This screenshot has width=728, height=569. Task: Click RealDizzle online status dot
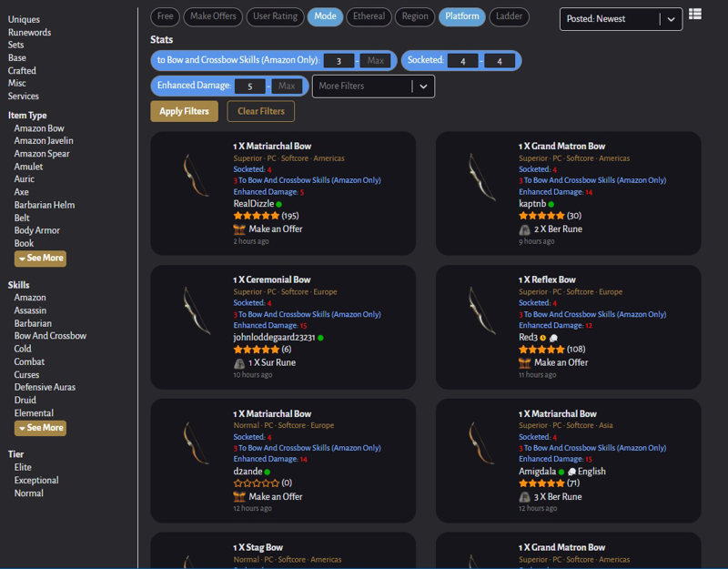[x=278, y=204]
